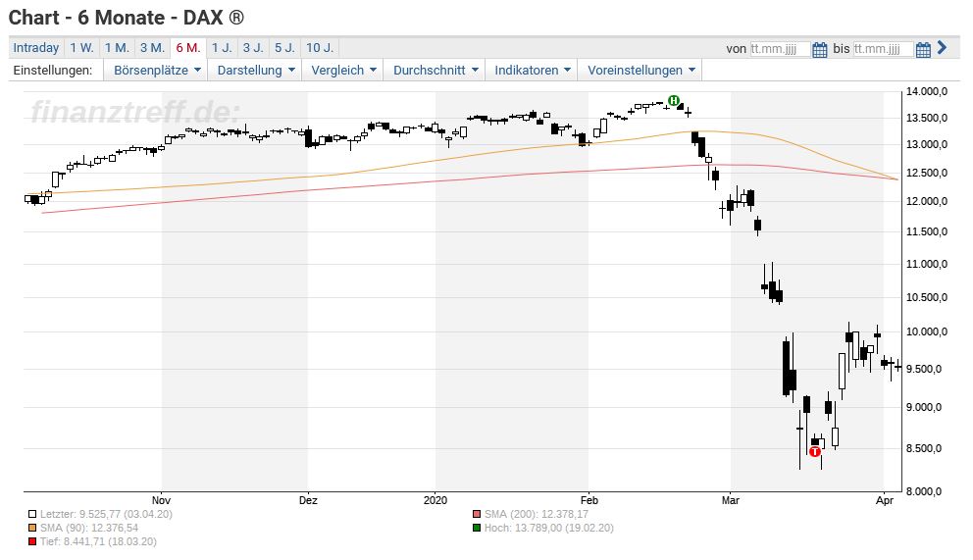The height and width of the screenshot is (560, 973).
Task: Click 'Letzter: 9.525,77 (03.04.20)' legend text
Action: [106, 514]
